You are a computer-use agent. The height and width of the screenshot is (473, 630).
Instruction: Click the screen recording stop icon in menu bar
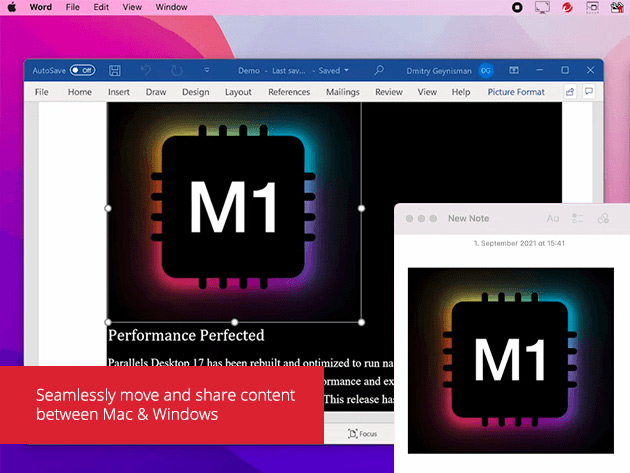pyautogui.click(x=517, y=7)
